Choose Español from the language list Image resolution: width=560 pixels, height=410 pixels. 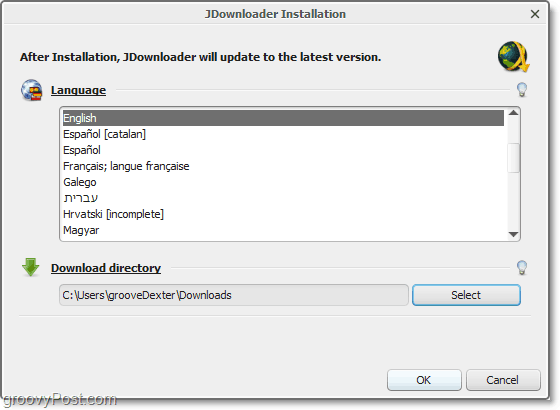coord(283,150)
